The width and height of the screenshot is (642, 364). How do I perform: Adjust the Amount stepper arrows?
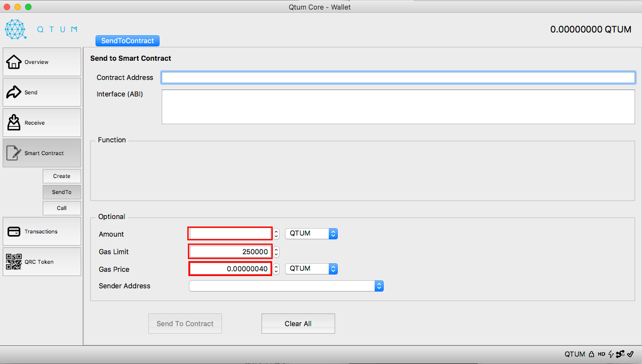(276, 233)
